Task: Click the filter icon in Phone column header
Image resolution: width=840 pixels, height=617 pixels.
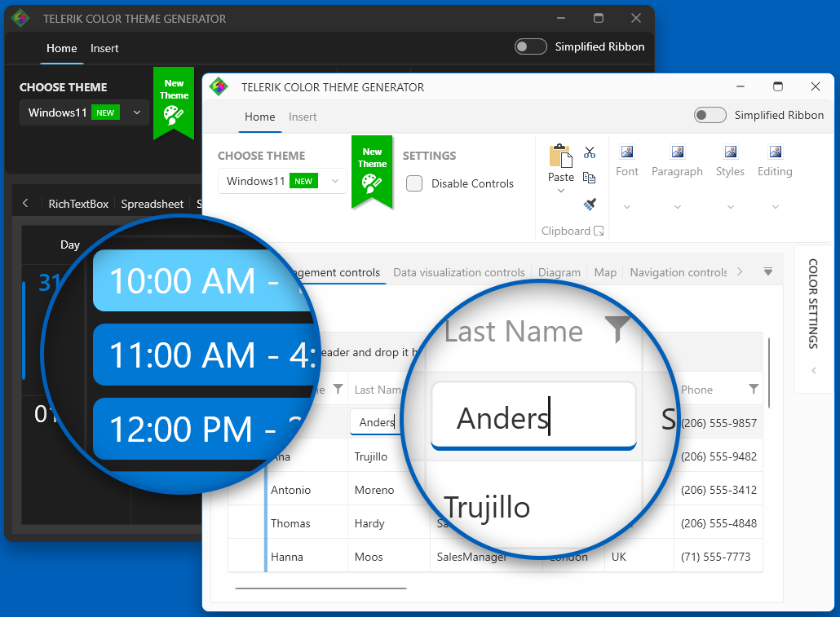Action: click(x=754, y=389)
